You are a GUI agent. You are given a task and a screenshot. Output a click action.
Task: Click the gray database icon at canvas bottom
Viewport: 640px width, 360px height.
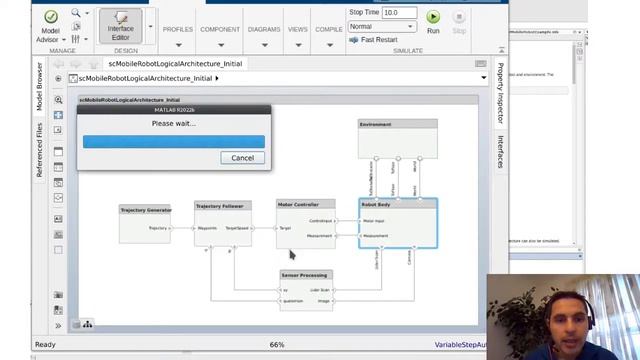click(x=76, y=324)
